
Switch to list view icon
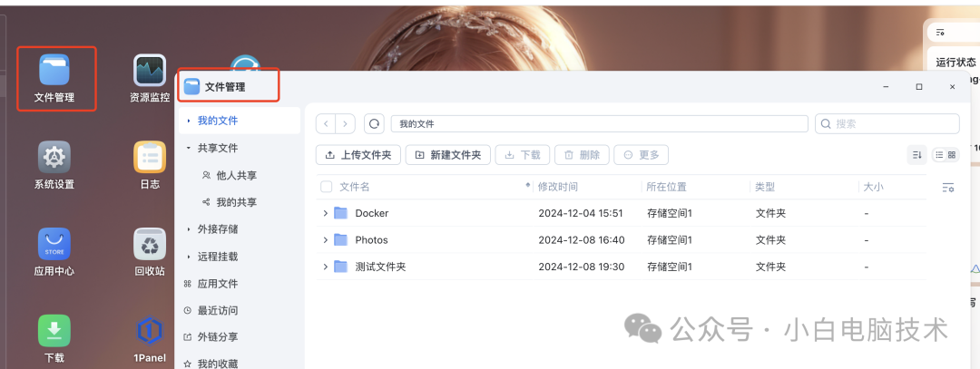coord(939,155)
